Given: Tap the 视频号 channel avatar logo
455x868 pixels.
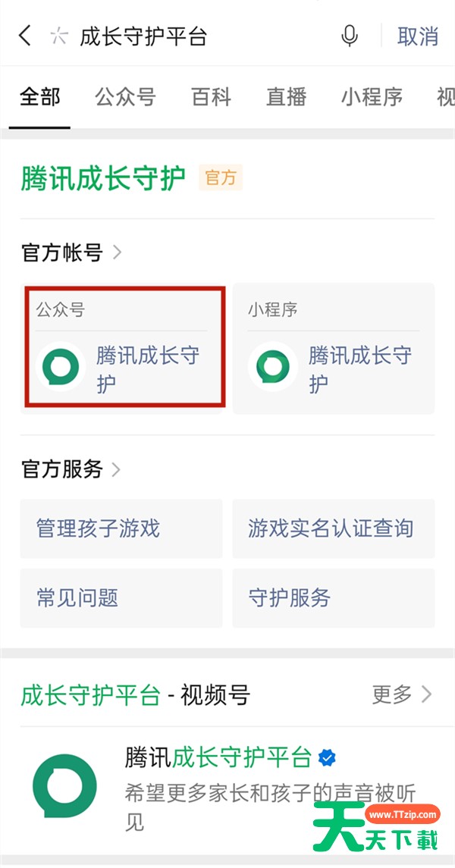Looking at the screenshot, I should [x=64, y=785].
